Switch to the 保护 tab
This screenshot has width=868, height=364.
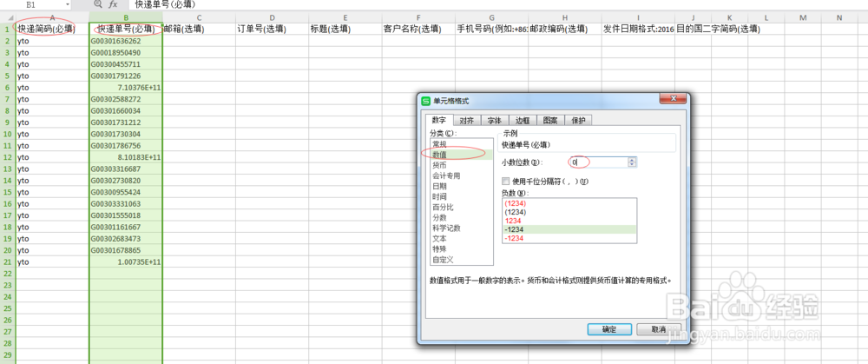pos(578,121)
